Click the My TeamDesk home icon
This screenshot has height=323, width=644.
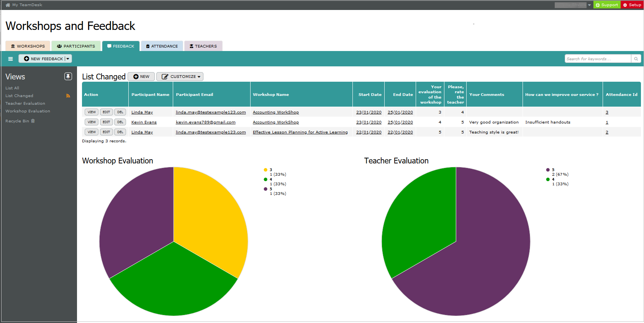[8, 5]
